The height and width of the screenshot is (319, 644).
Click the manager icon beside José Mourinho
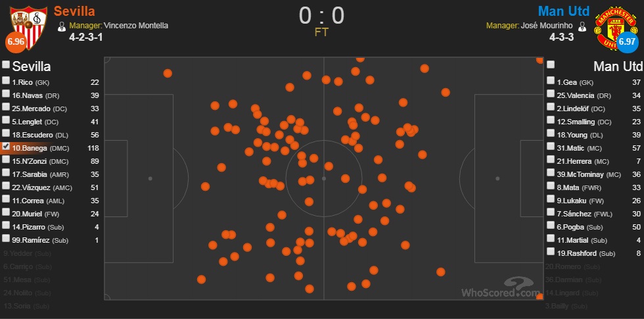[582, 26]
